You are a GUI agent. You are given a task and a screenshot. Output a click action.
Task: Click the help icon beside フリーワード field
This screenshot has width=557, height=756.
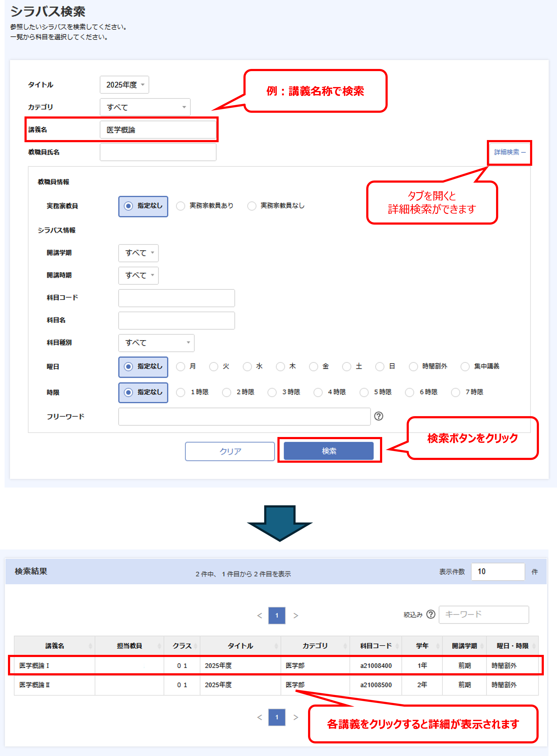click(x=378, y=416)
